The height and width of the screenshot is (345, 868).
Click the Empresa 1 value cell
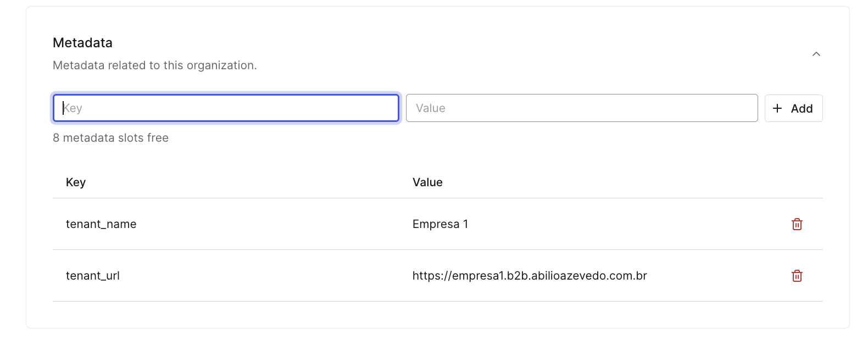click(x=440, y=224)
